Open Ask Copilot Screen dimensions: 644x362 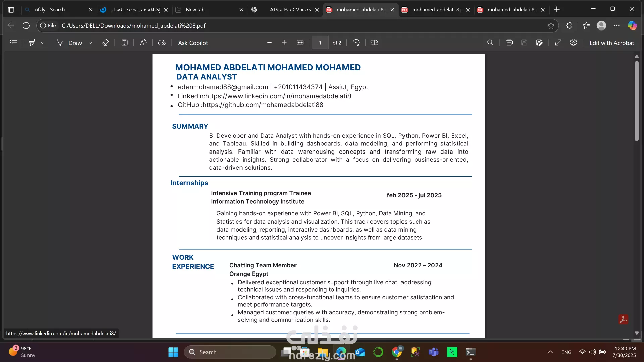click(x=193, y=43)
